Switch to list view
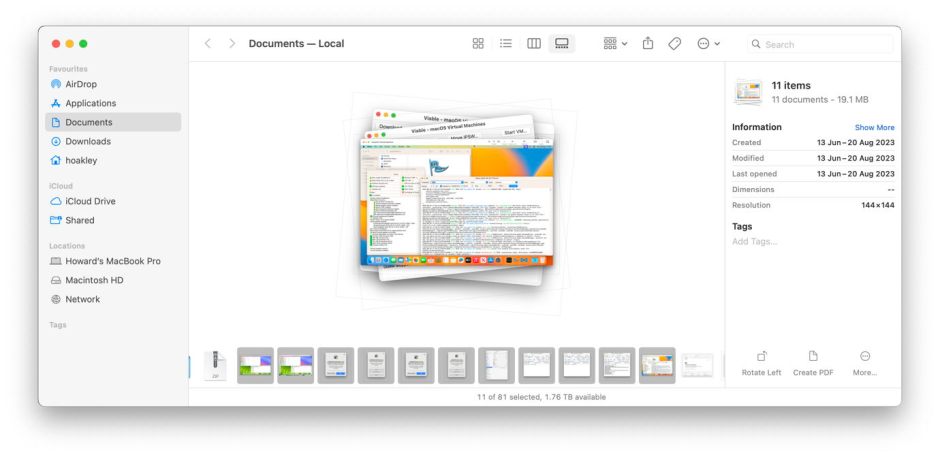 coord(506,44)
